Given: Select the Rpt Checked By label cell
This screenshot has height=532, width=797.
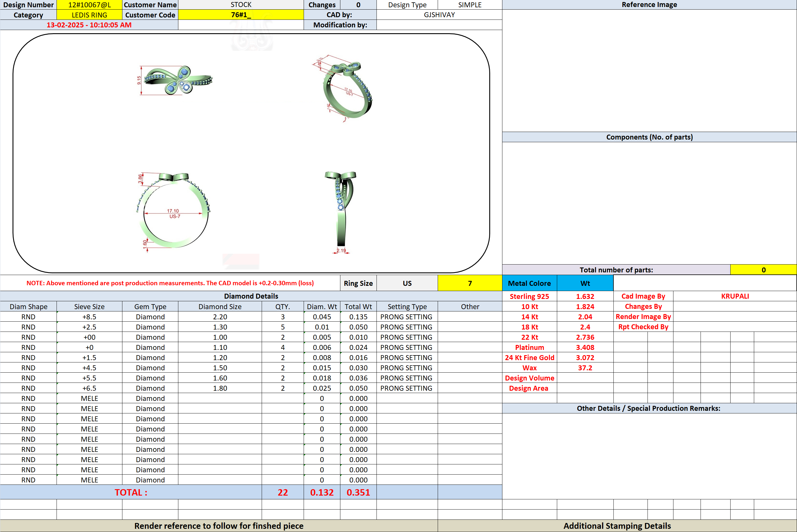Looking at the screenshot, I should 643,327.
